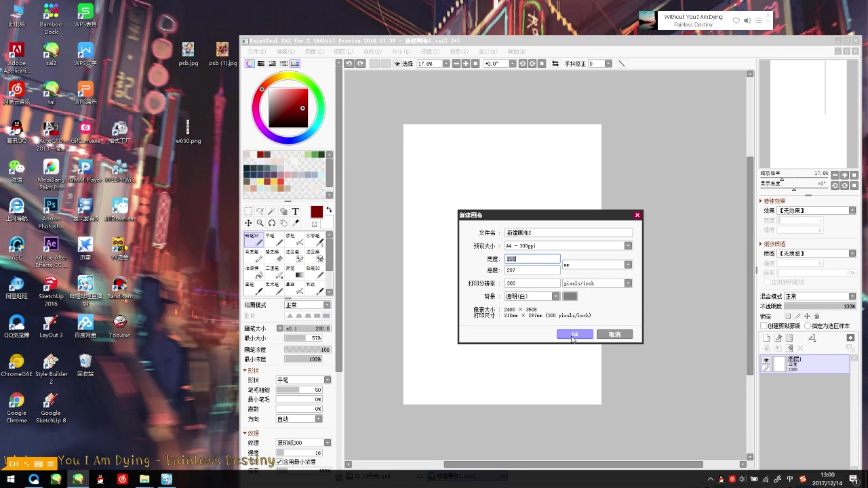
Task: Click the foreground dark red color swatch
Action: [317, 212]
